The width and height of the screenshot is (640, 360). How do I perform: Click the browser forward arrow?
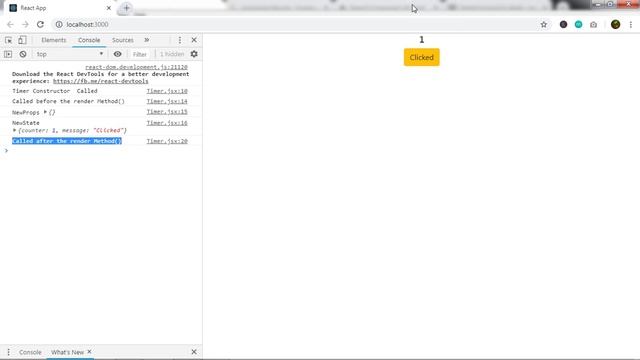(25, 24)
